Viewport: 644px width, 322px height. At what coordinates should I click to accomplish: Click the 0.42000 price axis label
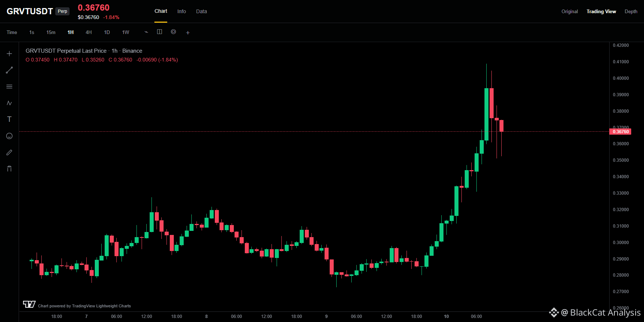point(621,45)
